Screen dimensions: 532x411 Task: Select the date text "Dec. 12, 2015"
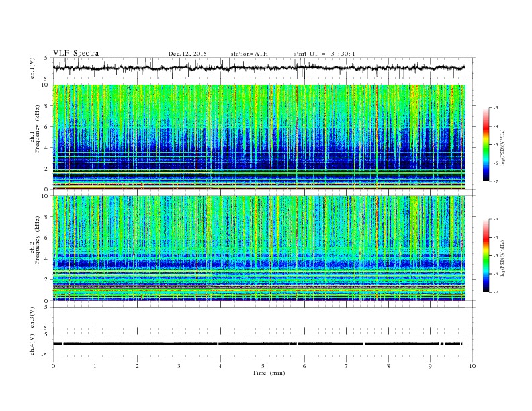(x=187, y=54)
